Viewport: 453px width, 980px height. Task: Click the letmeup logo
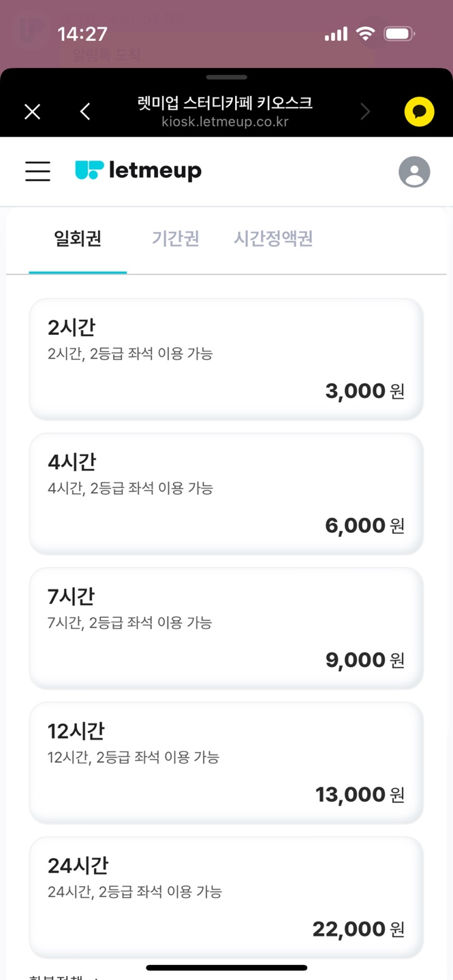[138, 170]
